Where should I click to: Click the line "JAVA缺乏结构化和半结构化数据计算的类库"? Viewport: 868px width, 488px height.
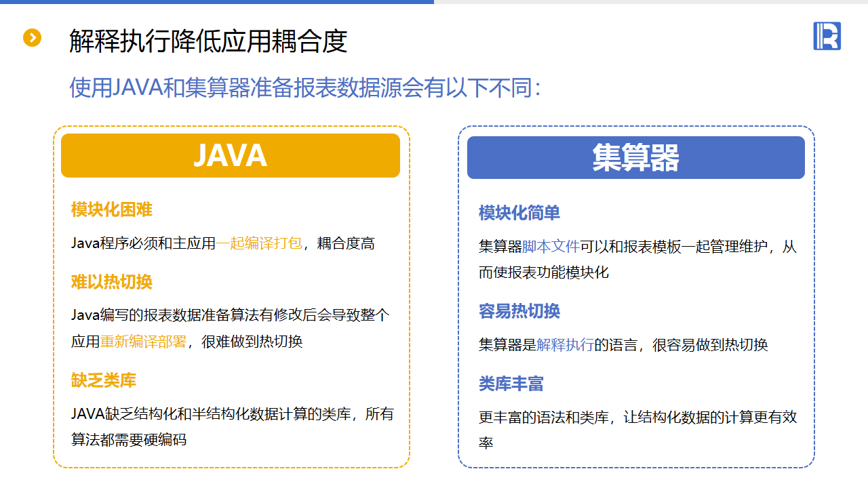[x=211, y=413]
